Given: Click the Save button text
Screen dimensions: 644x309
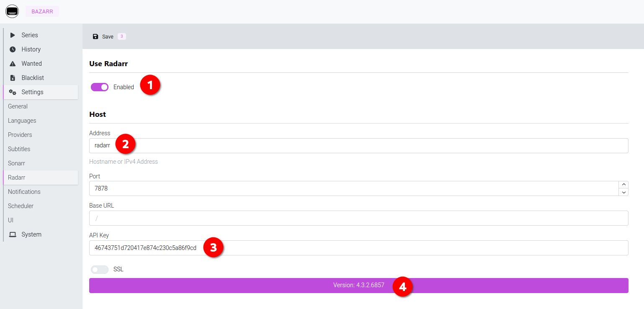Looking at the screenshot, I should pos(108,37).
